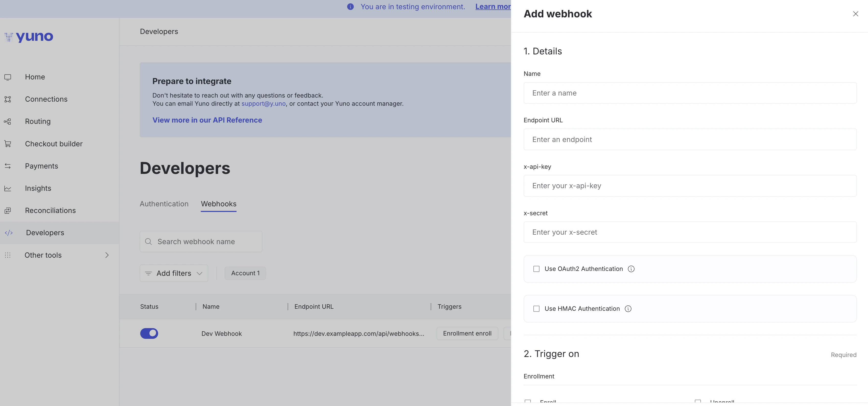Switch to the Authentication tab
868x406 pixels.
[164, 204]
